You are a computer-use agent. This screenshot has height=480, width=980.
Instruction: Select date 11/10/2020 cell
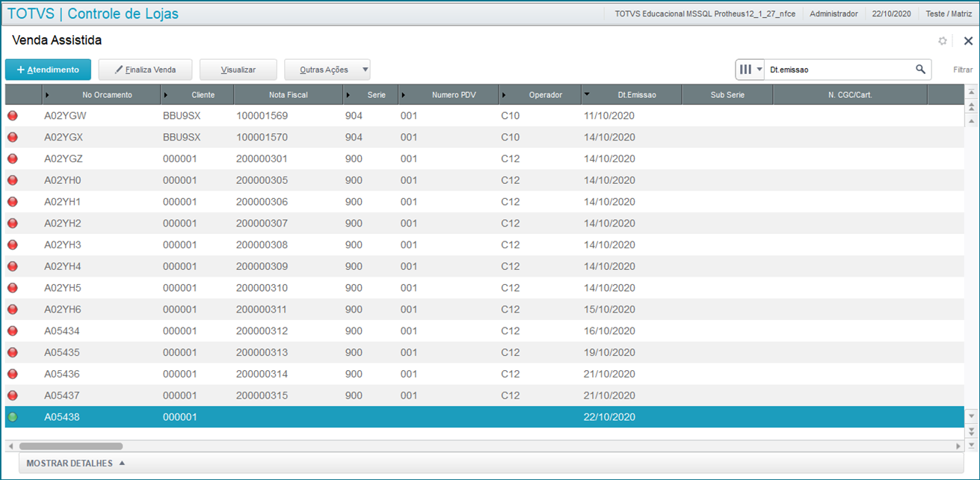click(609, 116)
